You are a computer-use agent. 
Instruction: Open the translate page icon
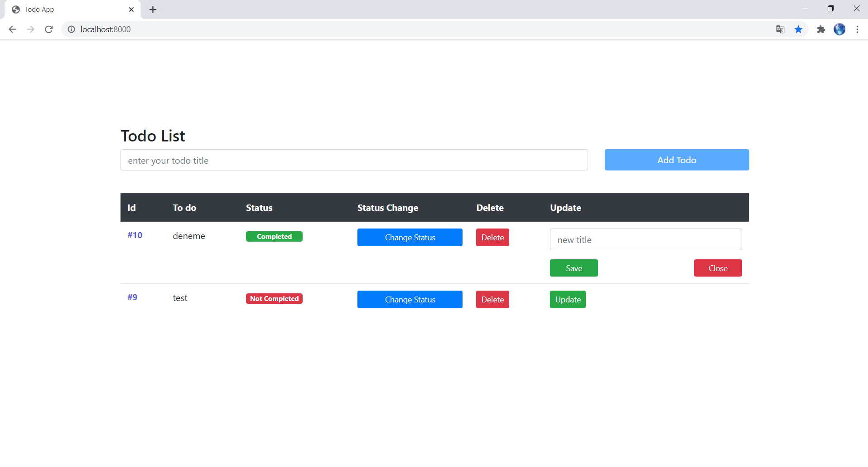coord(780,29)
